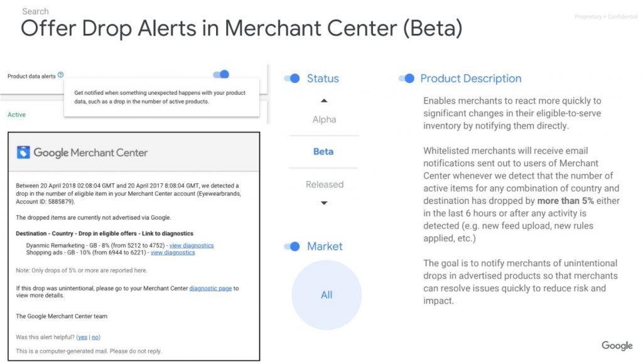Viewport: 643px width, 364px height.
Task: Toggle the Market switch
Action: coord(292,247)
